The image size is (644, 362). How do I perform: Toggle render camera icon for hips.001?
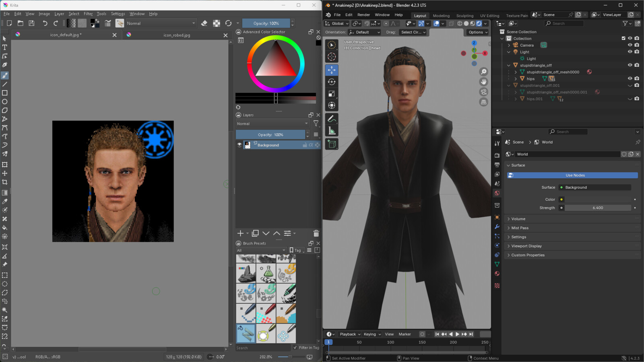pyautogui.click(x=637, y=99)
